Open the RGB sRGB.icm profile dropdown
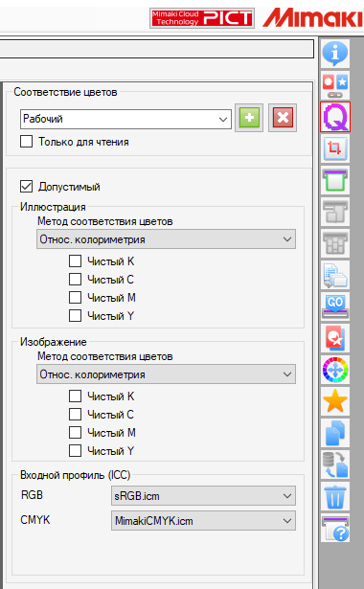This screenshot has width=364, height=589. click(203, 496)
